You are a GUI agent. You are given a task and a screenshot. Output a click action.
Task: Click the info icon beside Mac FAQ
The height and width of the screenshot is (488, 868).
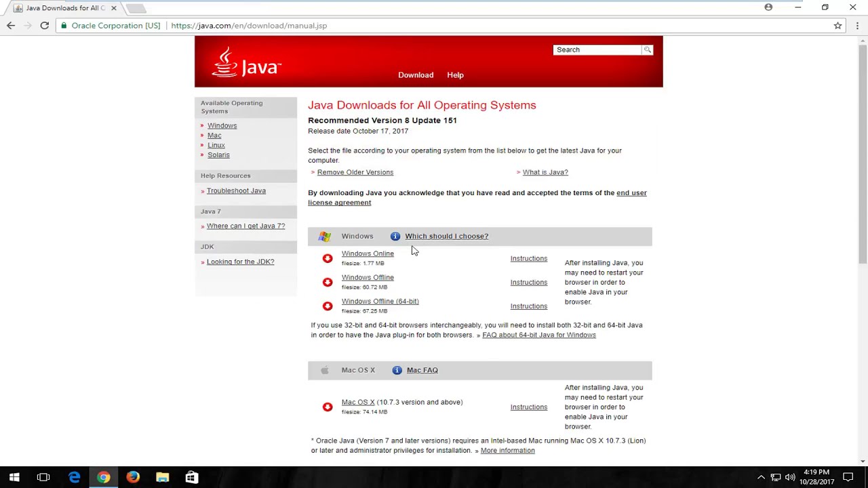pyautogui.click(x=397, y=370)
